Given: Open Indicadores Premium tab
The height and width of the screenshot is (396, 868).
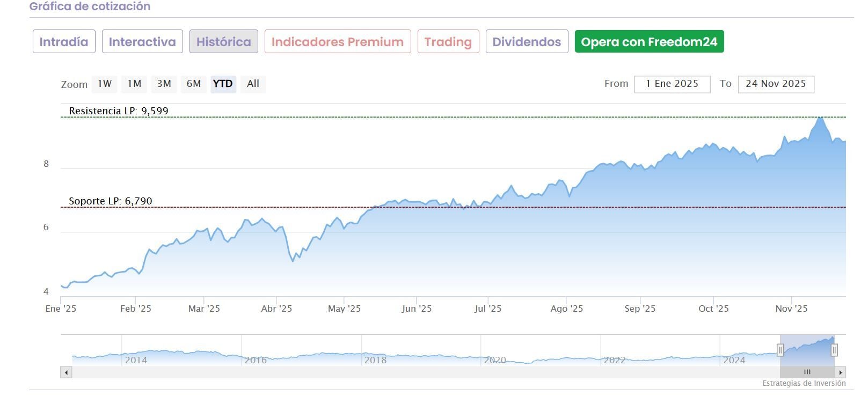Looking at the screenshot, I should (337, 42).
